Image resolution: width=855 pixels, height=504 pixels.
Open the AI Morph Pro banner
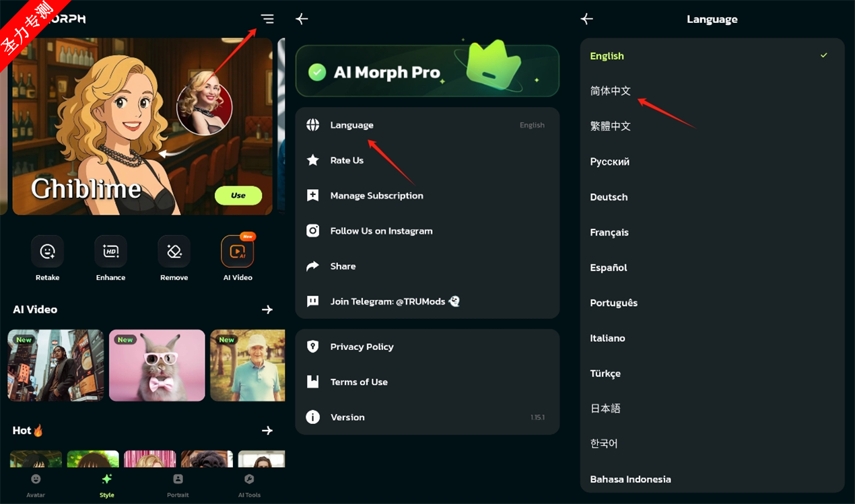click(427, 71)
